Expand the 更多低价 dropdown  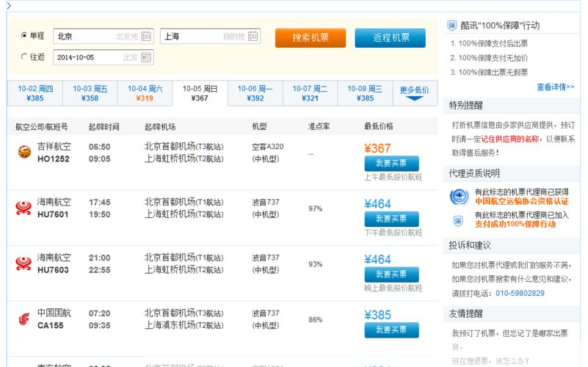point(414,93)
